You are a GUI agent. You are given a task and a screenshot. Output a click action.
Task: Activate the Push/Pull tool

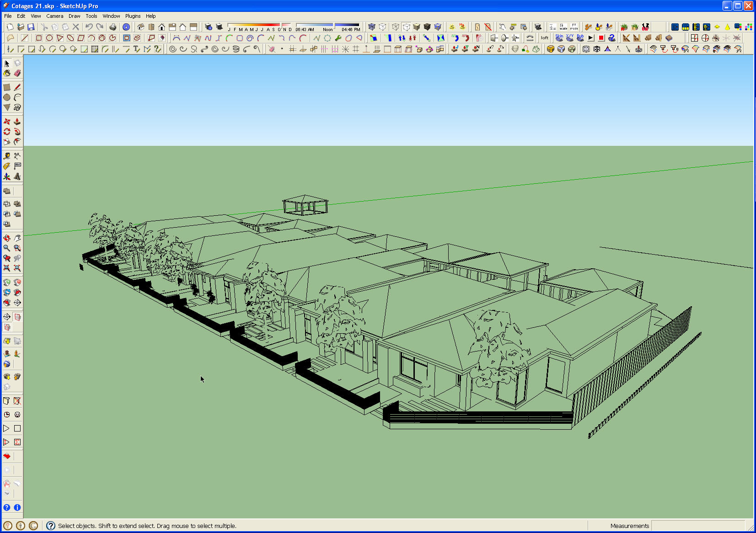click(x=17, y=121)
